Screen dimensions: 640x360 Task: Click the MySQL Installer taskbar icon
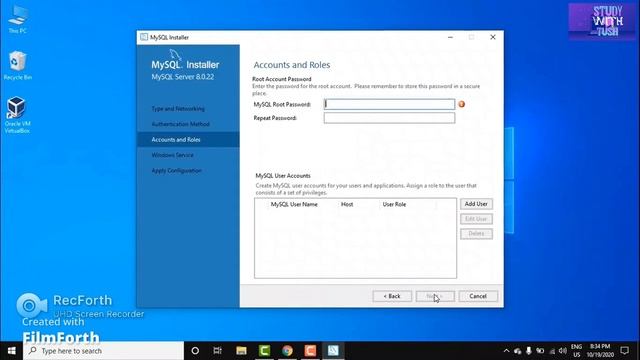pos(333,351)
